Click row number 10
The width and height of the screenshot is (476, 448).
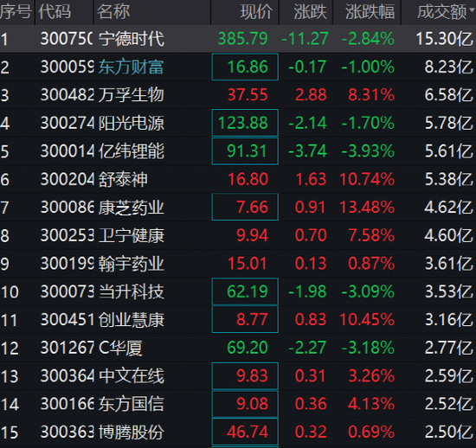coord(10,291)
